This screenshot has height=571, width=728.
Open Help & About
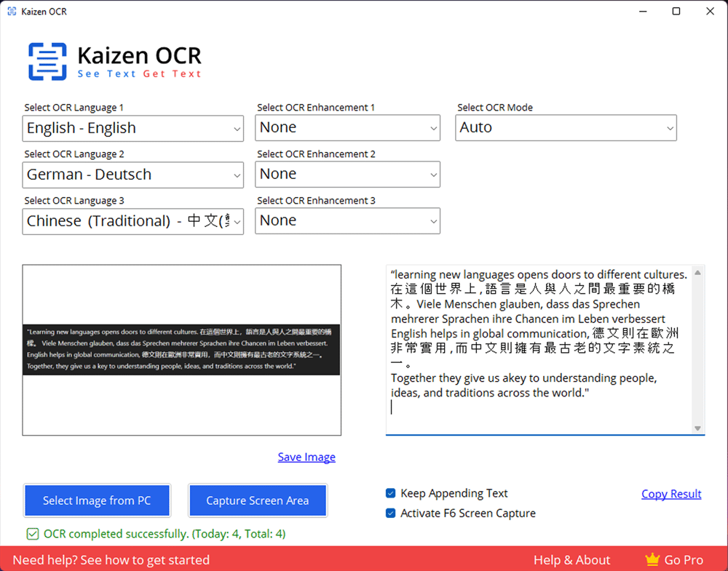572,559
